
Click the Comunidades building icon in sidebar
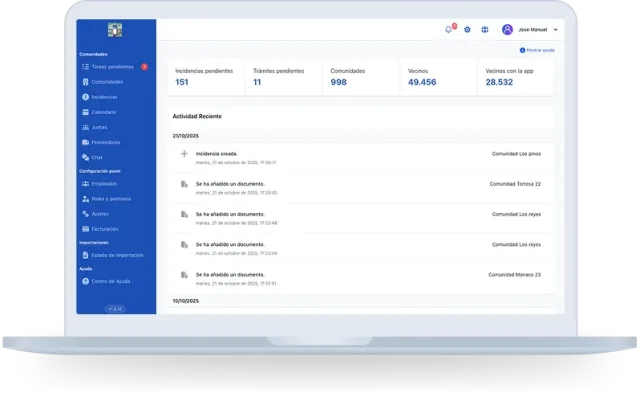point(85,82)
